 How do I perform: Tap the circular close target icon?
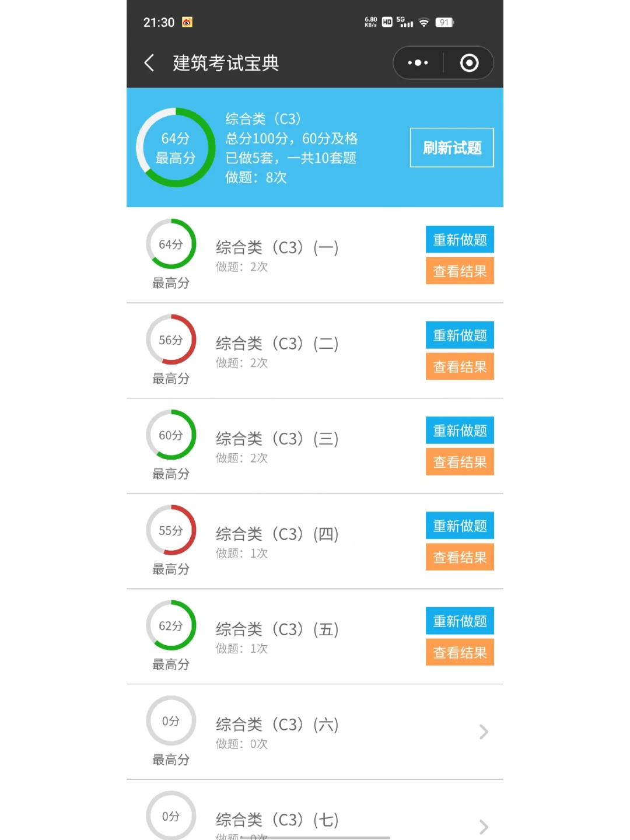click(x=469, y=63)
